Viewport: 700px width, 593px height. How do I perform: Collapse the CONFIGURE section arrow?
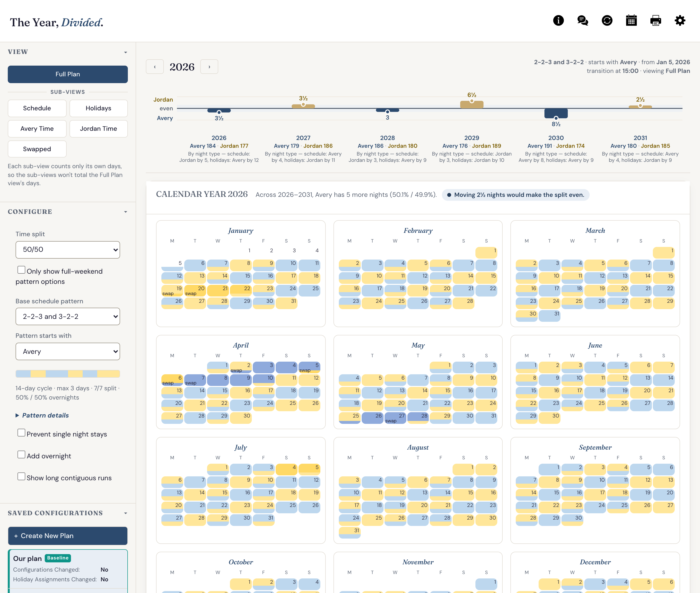pos(125,212)
